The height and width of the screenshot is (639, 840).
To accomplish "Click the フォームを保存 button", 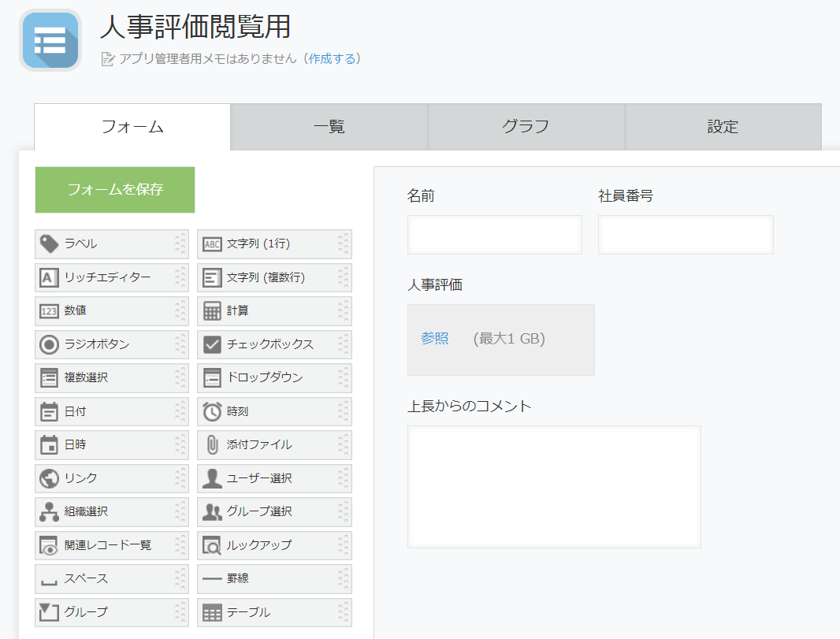I will point(115,190).
